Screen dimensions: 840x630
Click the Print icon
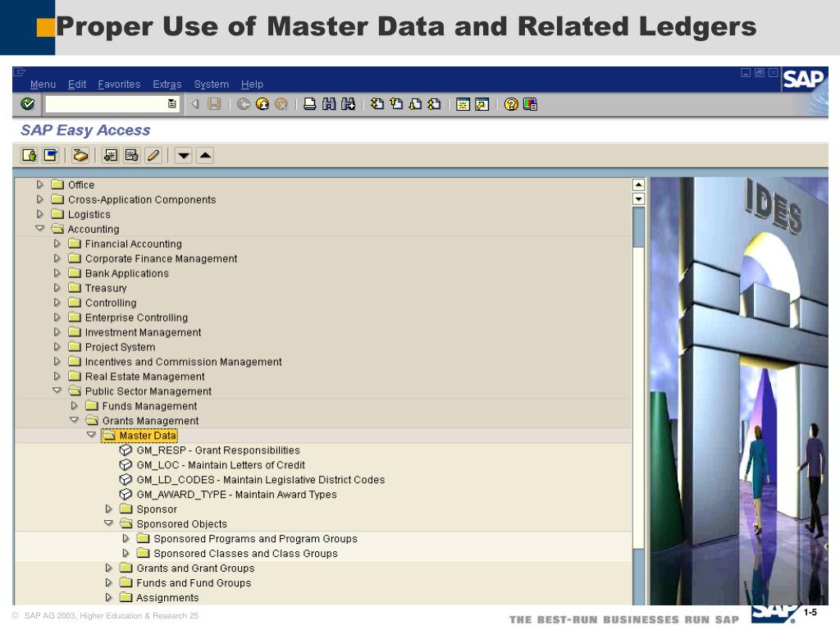(x=309, y=104)
